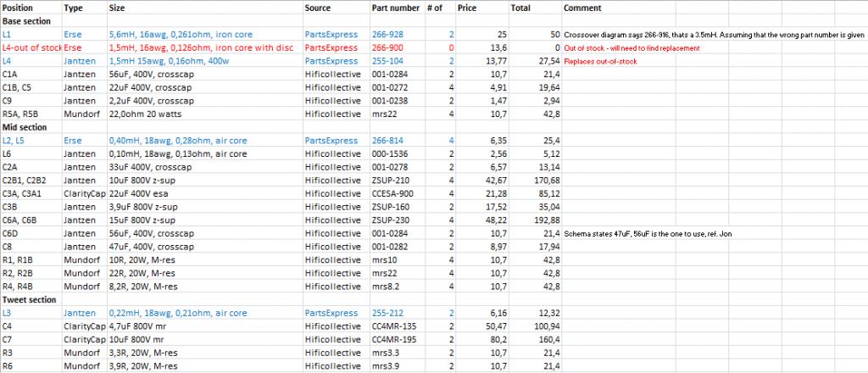Screen dimensions: 868x373
Task: Click part number 266-900
Action: coord(397,47)
